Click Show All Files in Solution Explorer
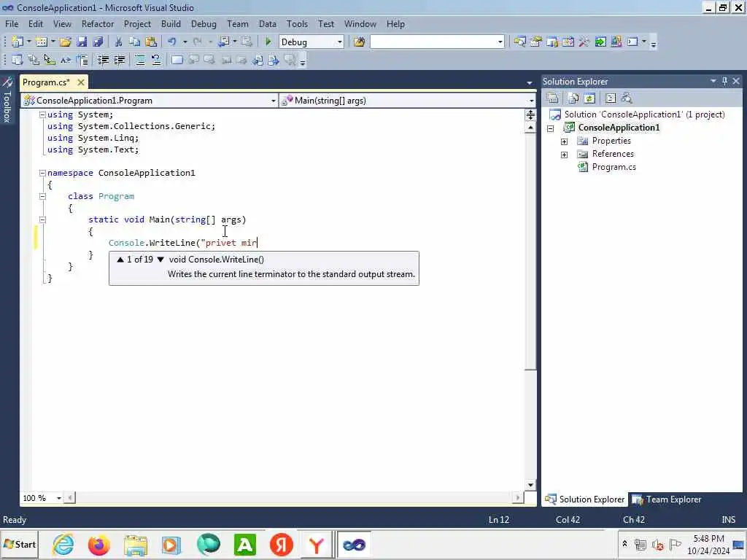This screenshot has width=747, height=560. 573,98
